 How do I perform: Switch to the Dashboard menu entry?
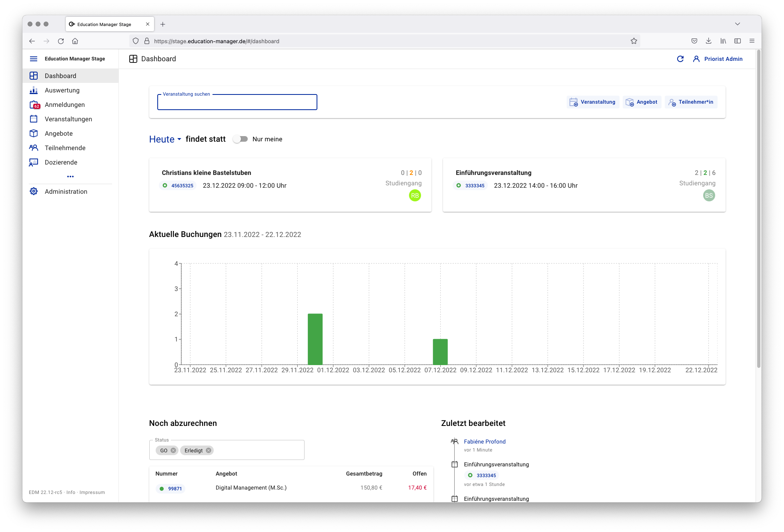pos(60,76)
